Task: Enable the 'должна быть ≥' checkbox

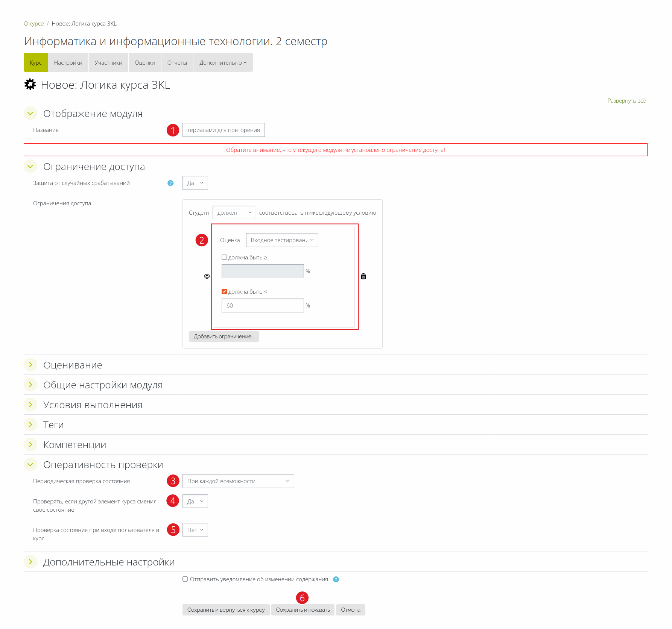Action: tap(224, 258)
